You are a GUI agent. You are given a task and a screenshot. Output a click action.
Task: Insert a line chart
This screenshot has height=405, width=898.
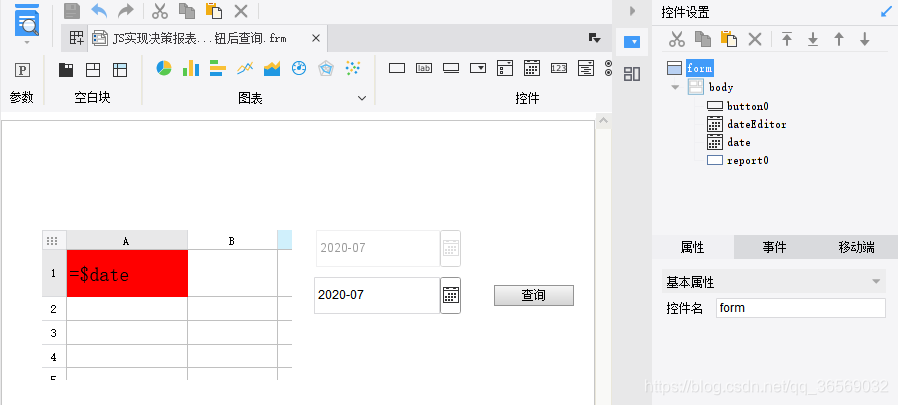(245, 68)
